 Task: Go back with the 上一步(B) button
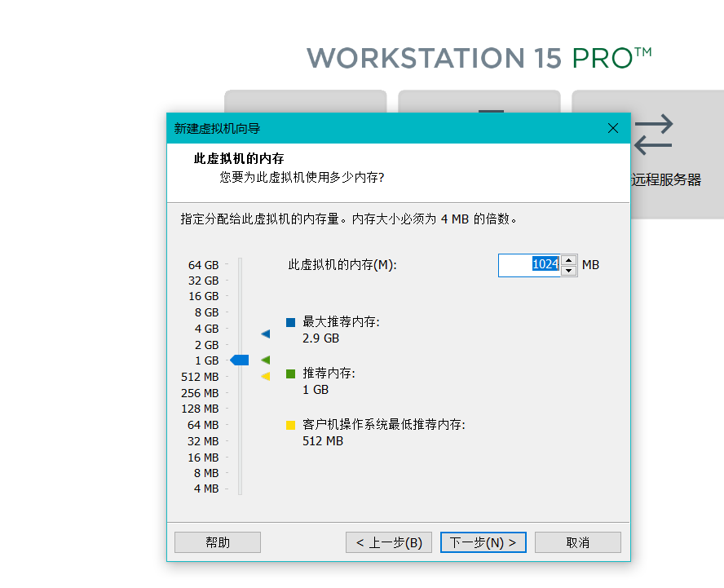point(389,542)
